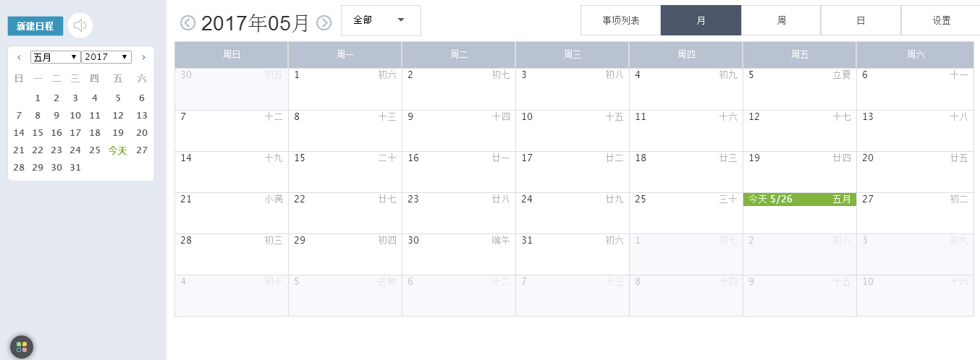Switch to 日 day view tab
The width and height of the screenshot is (980, 360).
[x=861, y=20]
